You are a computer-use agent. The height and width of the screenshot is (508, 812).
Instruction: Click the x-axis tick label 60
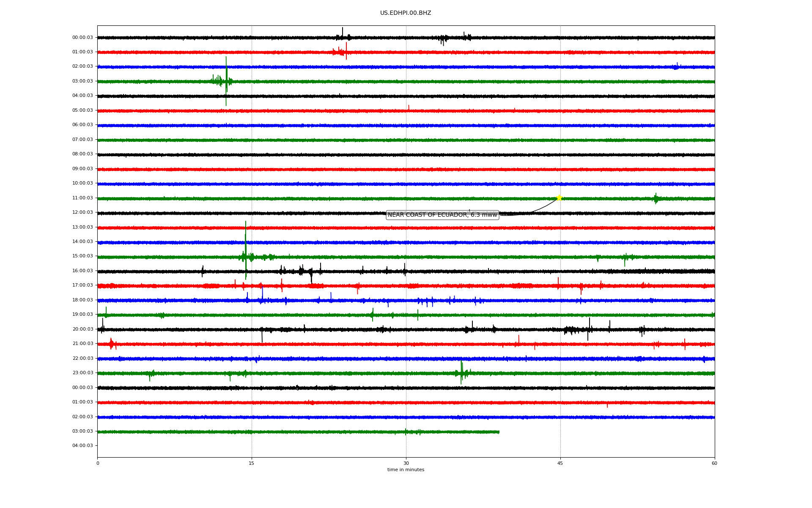pos(714,464)
